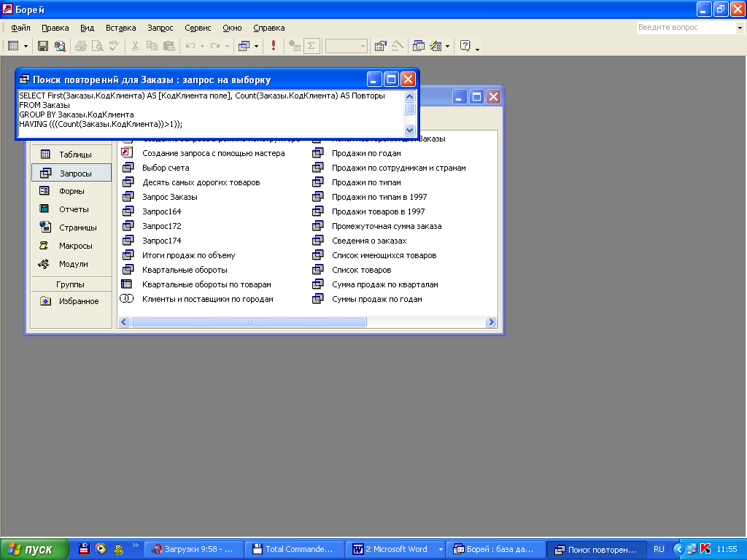Click the 'Введите вопрос' help input field
The height and width of the screenshot is (560, 747).
[x=686, y=28]
